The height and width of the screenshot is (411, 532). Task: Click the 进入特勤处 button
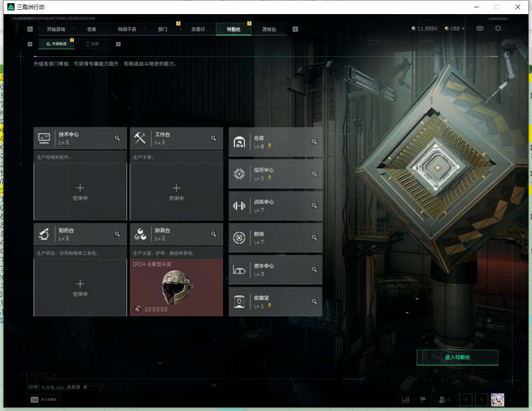457,357
